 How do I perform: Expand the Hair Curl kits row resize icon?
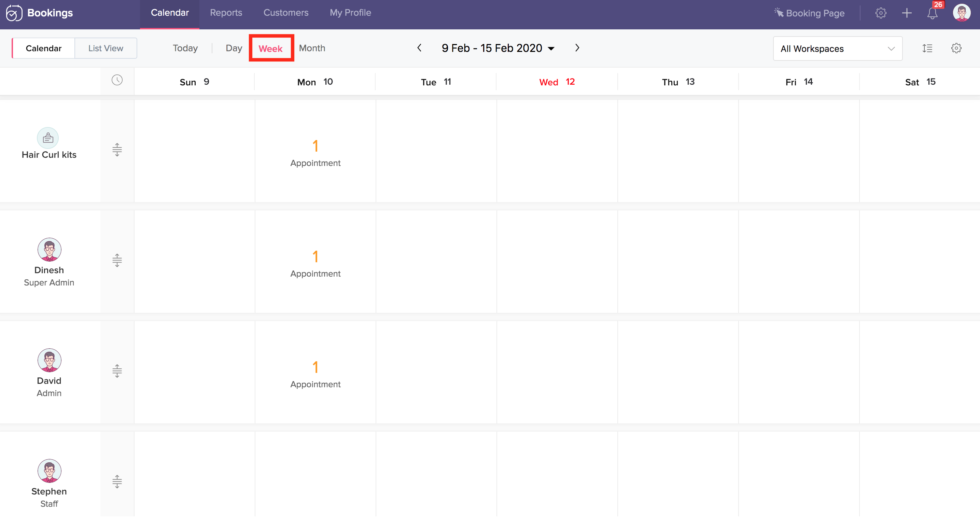coord(117,150)
